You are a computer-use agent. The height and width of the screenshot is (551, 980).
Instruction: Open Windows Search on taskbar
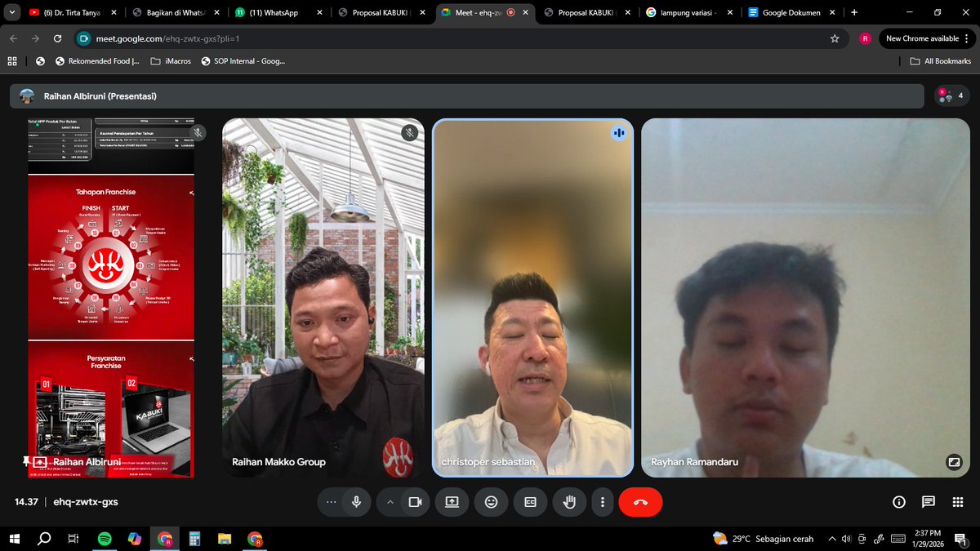pos(44,539)
